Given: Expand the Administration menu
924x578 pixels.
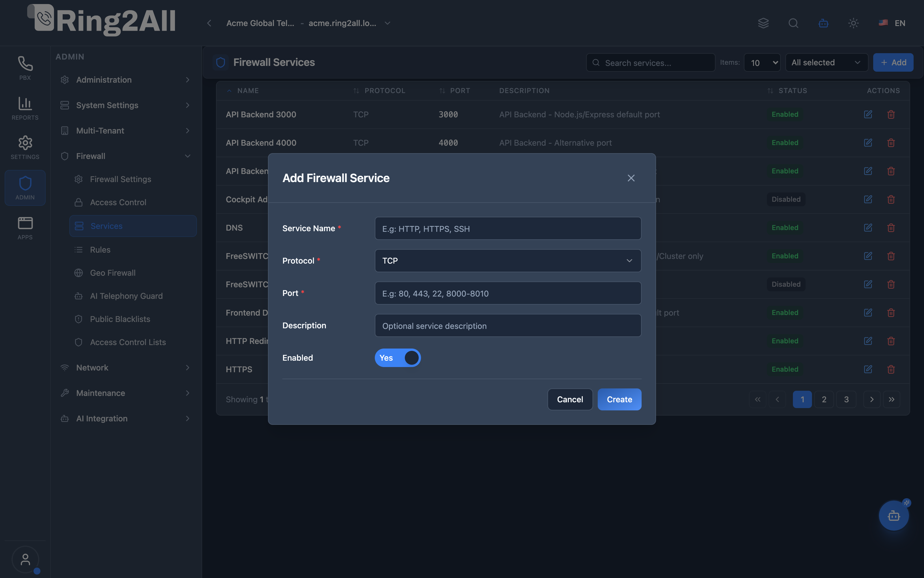Looking at the screenshot, I should pyautogui.click(x=125, y=80).
